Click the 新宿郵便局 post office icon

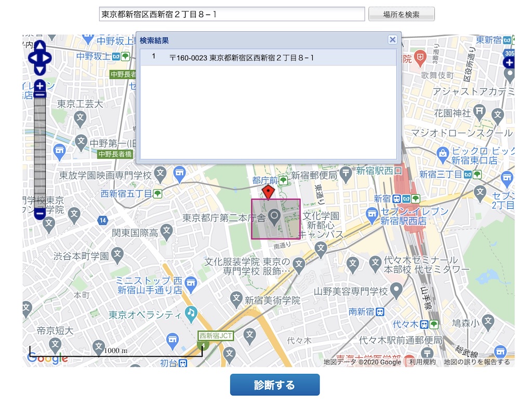click(345, 174)
